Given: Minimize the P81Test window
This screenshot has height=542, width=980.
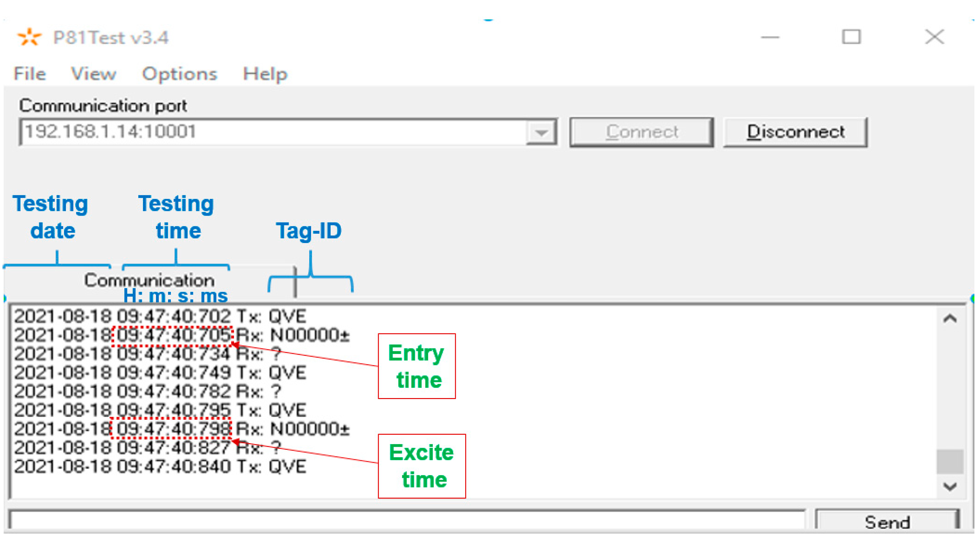Looking at the screenshot, I should [770, 37].
